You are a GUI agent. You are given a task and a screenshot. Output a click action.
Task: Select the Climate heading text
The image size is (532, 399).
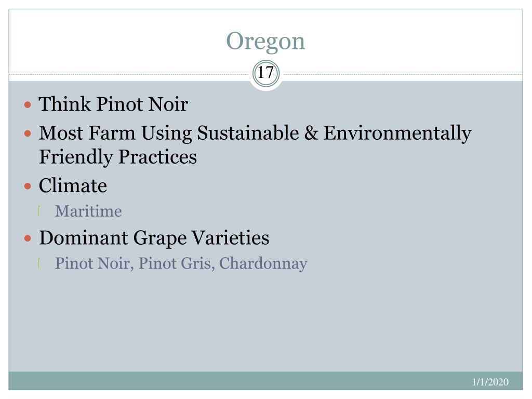tap(73, 185)
